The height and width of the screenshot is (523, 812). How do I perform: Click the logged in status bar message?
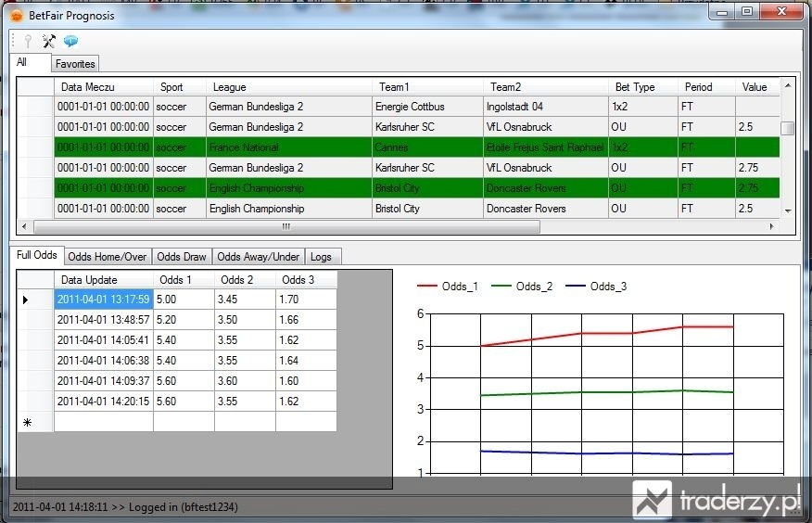pyautogui.click(x=125, y=507)
